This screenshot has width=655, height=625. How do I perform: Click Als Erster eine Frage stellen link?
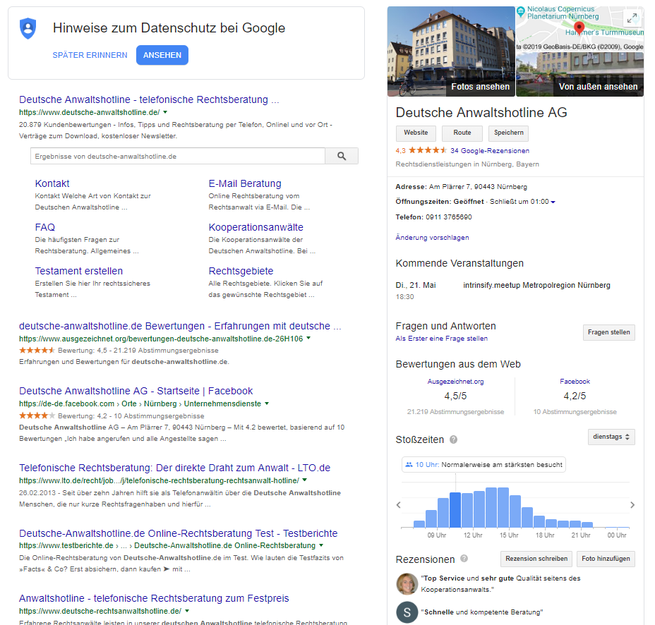442,338
